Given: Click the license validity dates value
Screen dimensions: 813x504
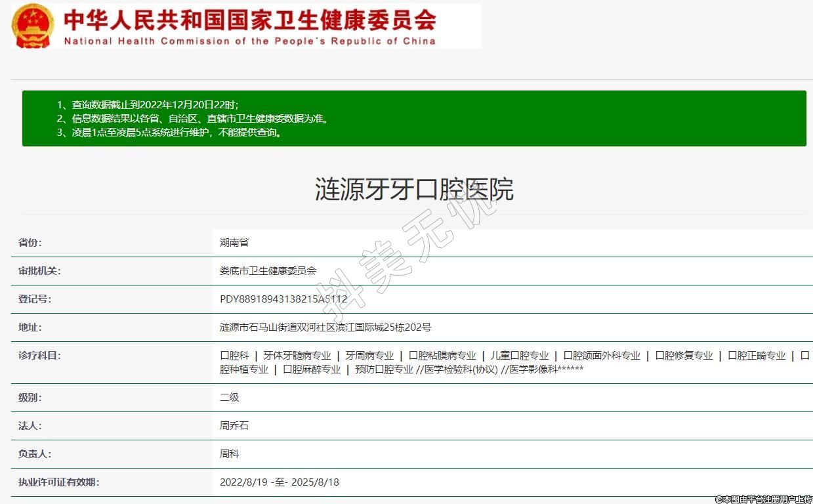Looking at the screenshot, I should pos(280,482).
